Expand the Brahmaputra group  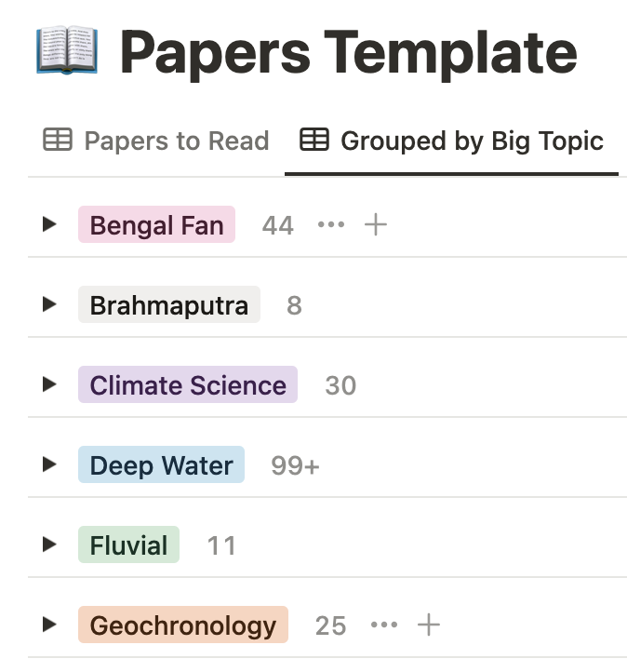[49, 304]
